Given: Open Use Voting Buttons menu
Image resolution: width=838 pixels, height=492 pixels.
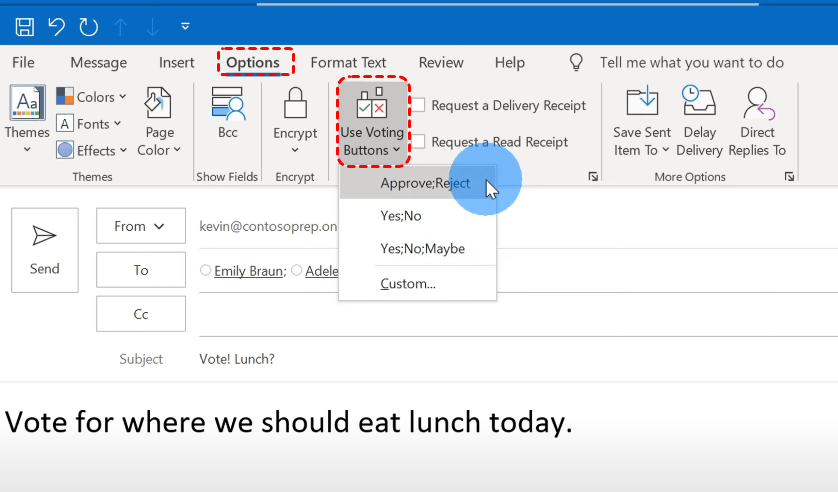Looking at the screenshot, I should click(373, 122).
